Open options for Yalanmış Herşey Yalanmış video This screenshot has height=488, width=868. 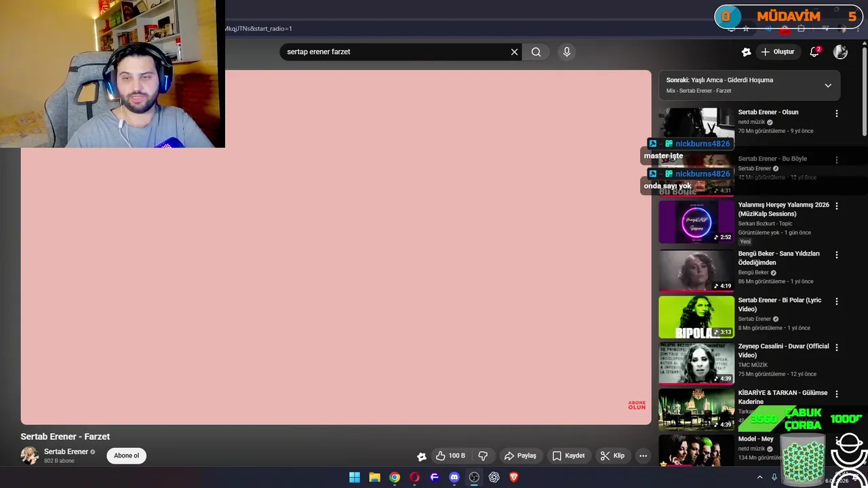coord(836,206)
